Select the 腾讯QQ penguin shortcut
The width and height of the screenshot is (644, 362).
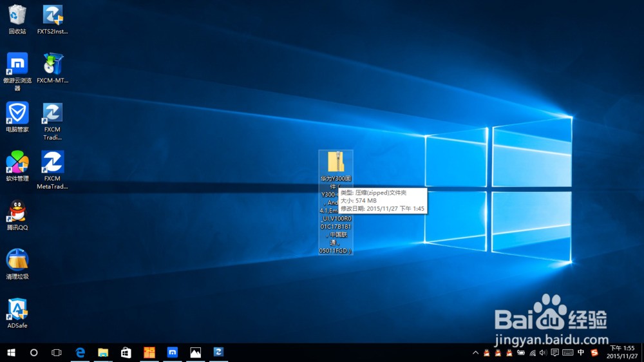[17, 215]
